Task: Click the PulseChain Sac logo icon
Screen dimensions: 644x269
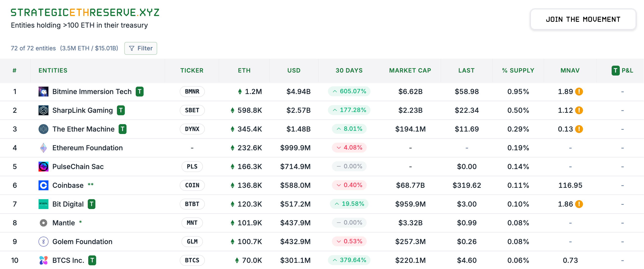Action: (x=43, y=166)
